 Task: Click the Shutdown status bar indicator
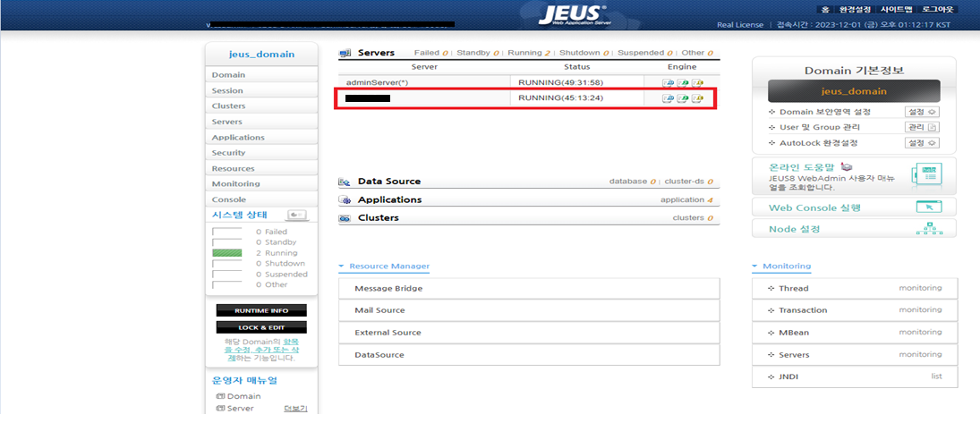(226, 264)
